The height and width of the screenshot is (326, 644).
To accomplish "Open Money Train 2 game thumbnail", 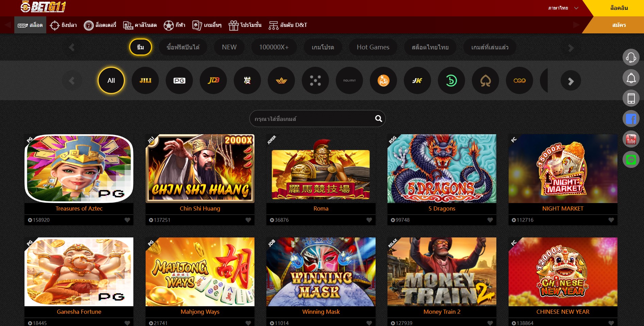I will pyautogui.click(x=442, y=272).
